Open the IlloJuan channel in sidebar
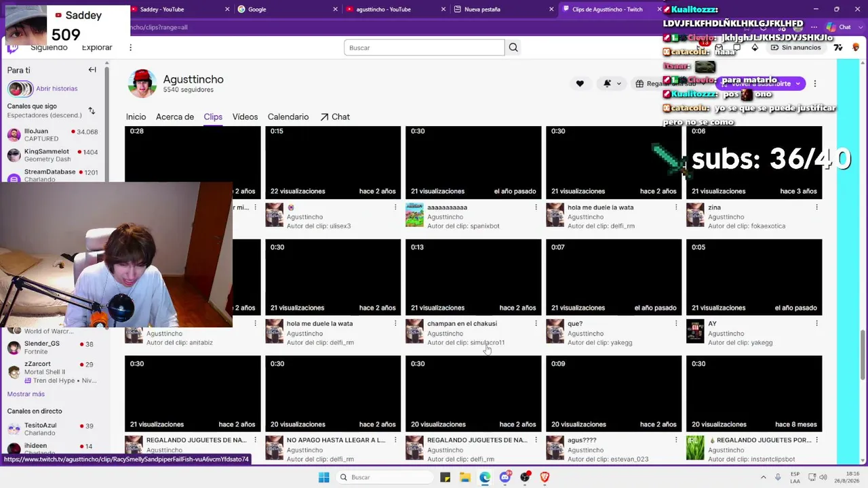The width and height of the screenshot is (868, 488). click(54, 134)
